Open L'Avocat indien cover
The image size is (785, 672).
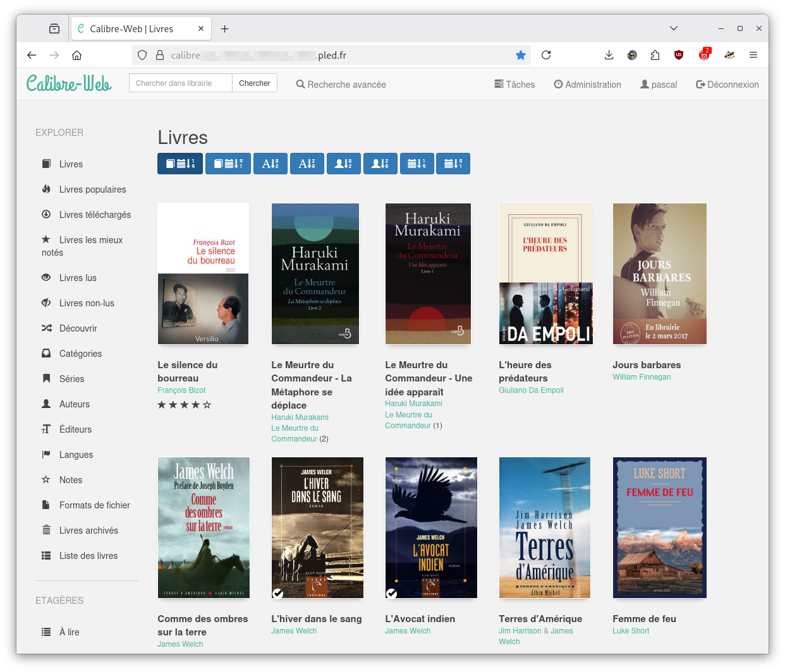pyautogui.click(x=431, y=527)
